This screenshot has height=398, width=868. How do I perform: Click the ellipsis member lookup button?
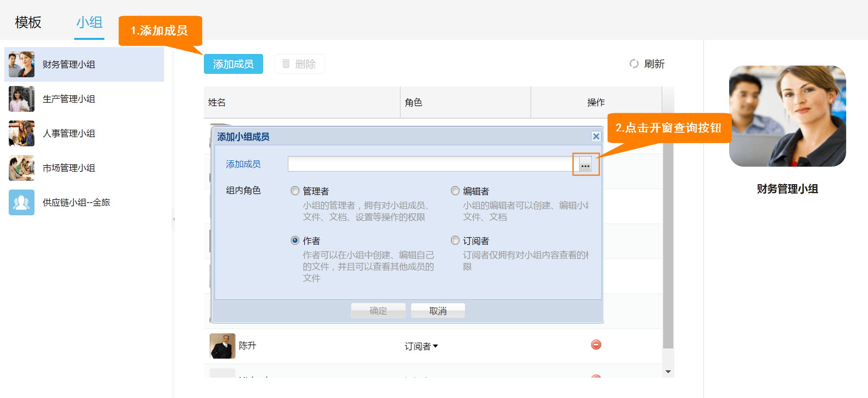tap(585, 165)
